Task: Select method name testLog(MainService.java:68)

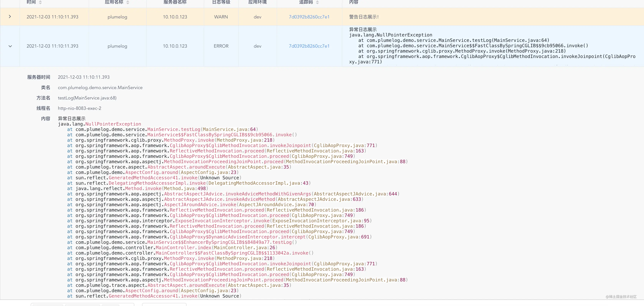Action: 87,98
